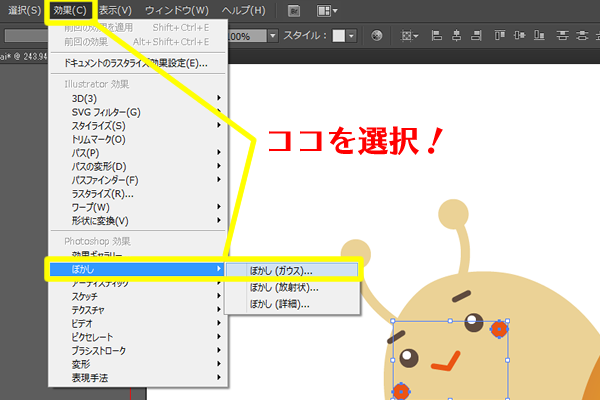Select ぼかし (ガウス)... from the submenu
This screenshot has height=400, width=600.
point(281,269)
